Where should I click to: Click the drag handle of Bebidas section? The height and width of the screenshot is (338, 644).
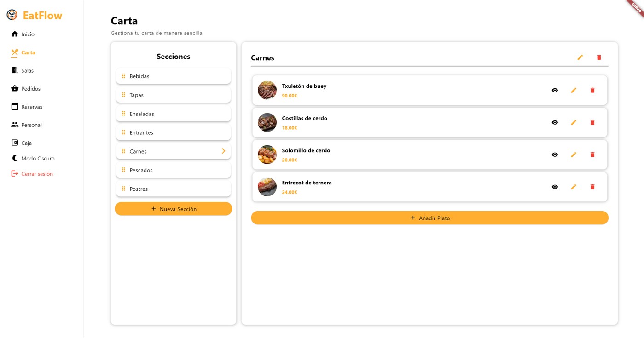(123, 76)
